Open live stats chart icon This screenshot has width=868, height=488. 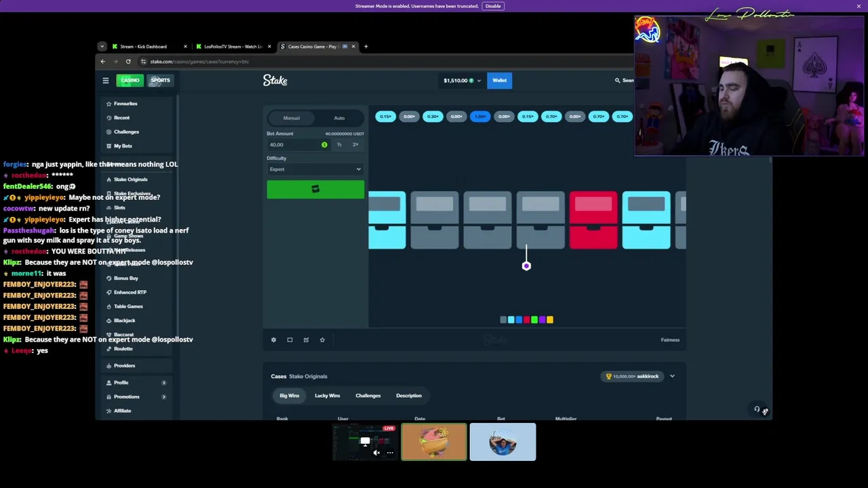(306, 340)
